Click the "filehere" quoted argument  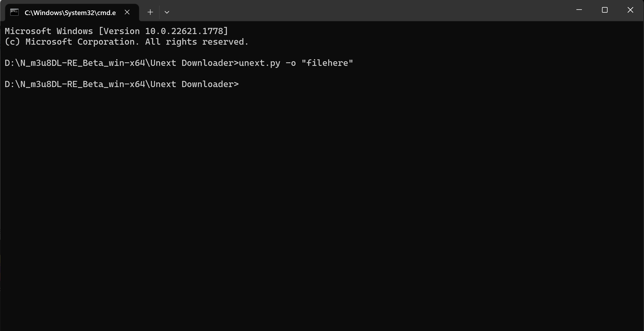[x=327, y=63]
